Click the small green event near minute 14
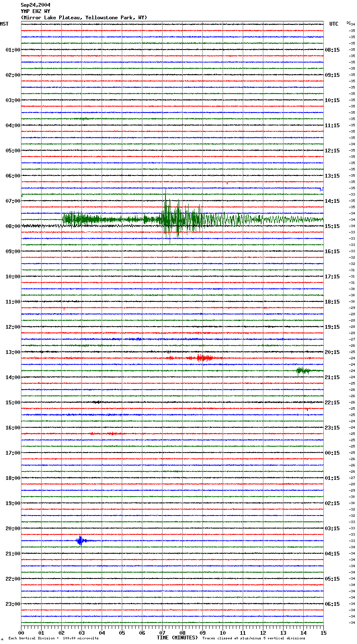The width and height of the screenshot is (357, 644). 303,370
